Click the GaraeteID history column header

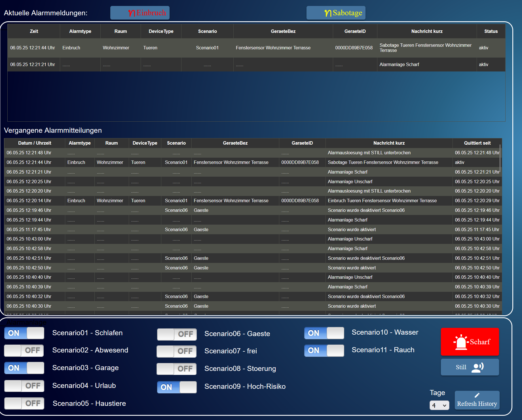click(302, 143)
